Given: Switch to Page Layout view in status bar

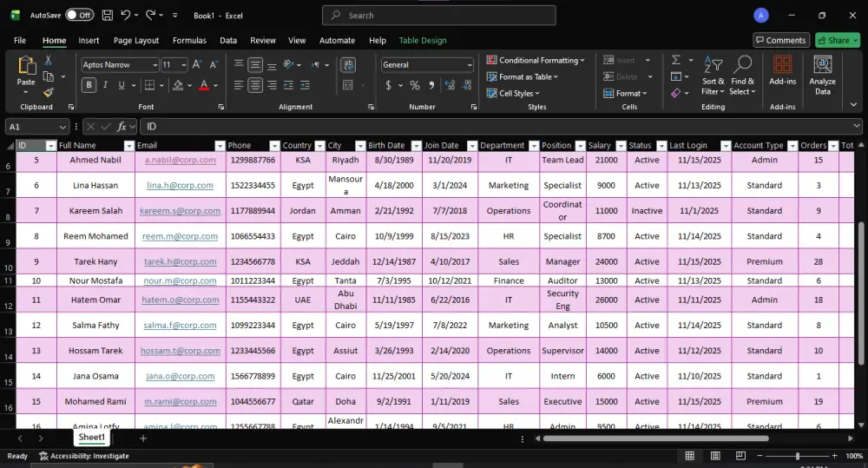Looking at the screenshot, I should click(715, 456).
